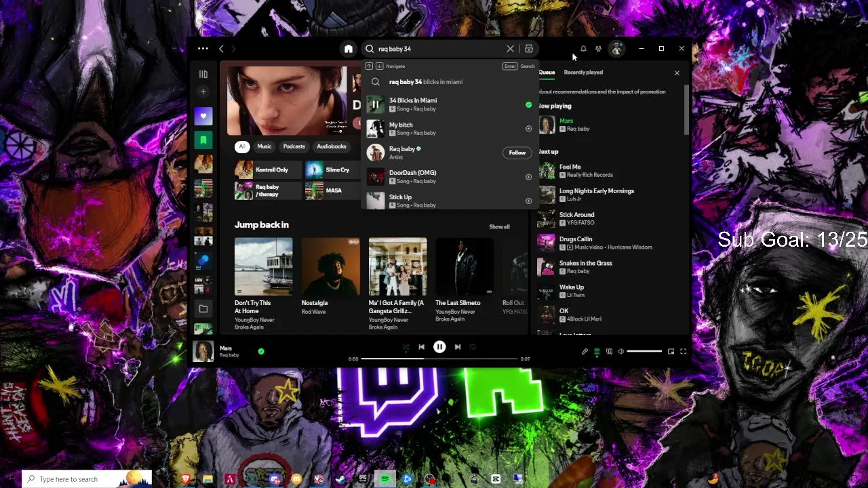
Task: Pause the current song in player bar
Action: (439, 347)
